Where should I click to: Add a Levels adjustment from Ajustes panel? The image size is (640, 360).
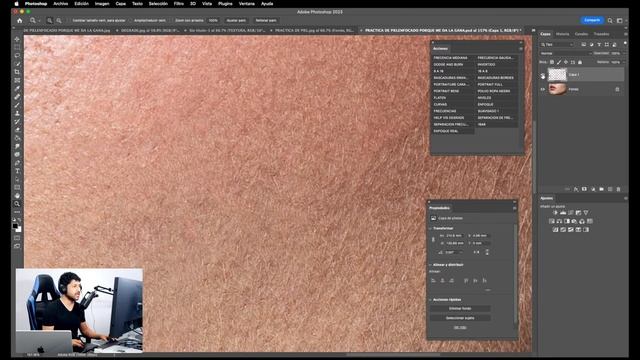pyautogui.click(x=563, y=213)
